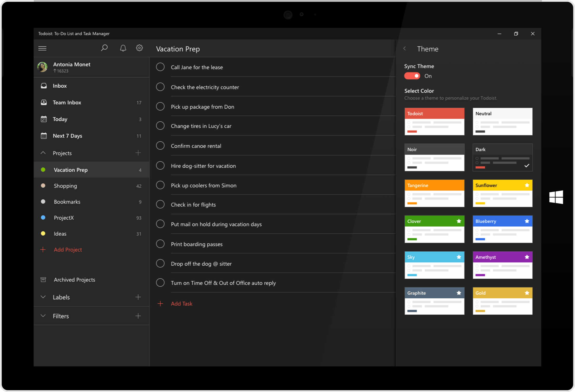This screenshot has height=392, width=575.
Task: Turn off the Sync Theme switch
Action: click(412, 76)
